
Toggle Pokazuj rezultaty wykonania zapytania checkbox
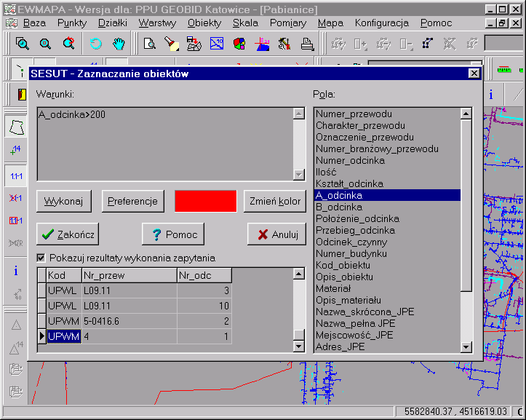41,258
